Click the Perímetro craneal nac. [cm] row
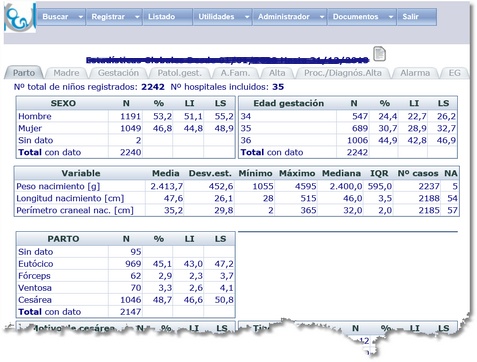 [237, 210]
